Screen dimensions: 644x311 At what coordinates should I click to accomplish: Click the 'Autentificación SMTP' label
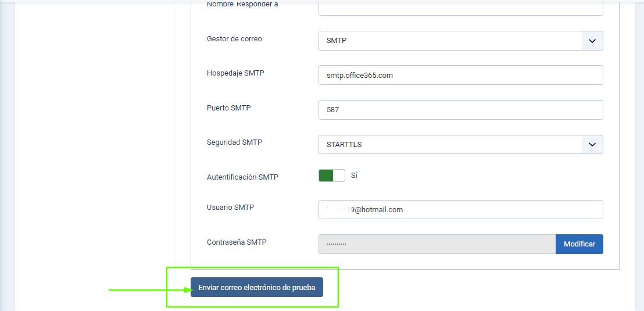242,177
